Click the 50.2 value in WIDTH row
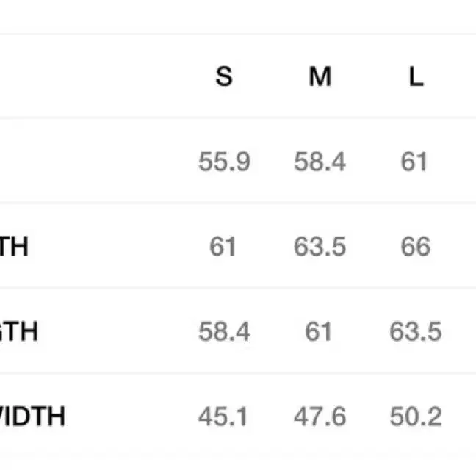This screenshot has width=476, height=476. coord(415,416)
